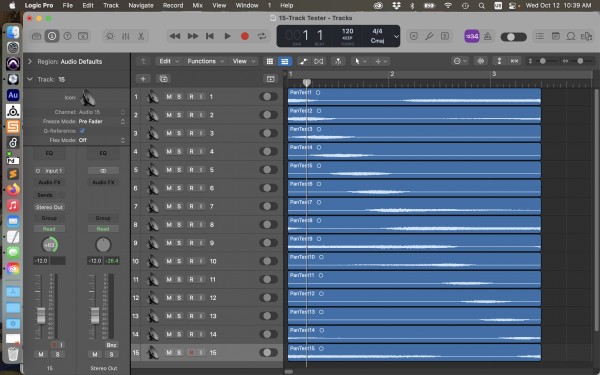Open the Tracks area View menu
Viewport: 600px width, 375px height.
click(244, 61)
